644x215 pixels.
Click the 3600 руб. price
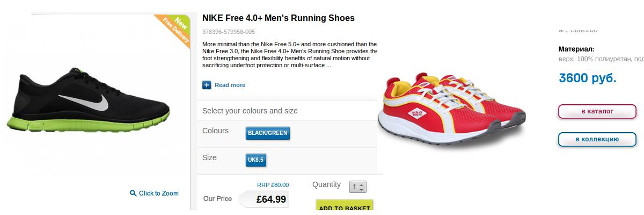click(x=587, y=78)
